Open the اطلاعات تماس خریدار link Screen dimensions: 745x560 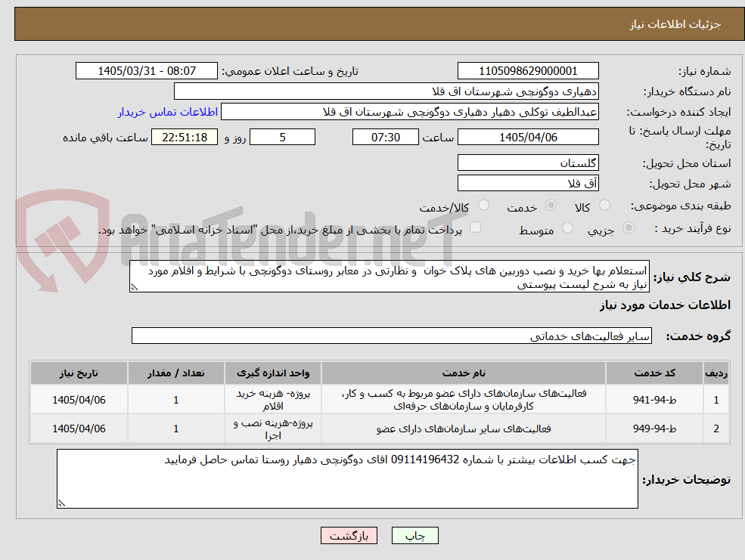(x=168, y=112)
